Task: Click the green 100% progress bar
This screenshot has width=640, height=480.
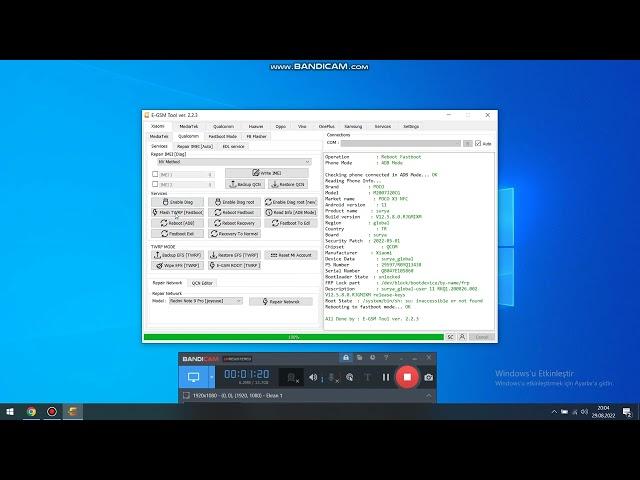Action: [x=293, y=337]
